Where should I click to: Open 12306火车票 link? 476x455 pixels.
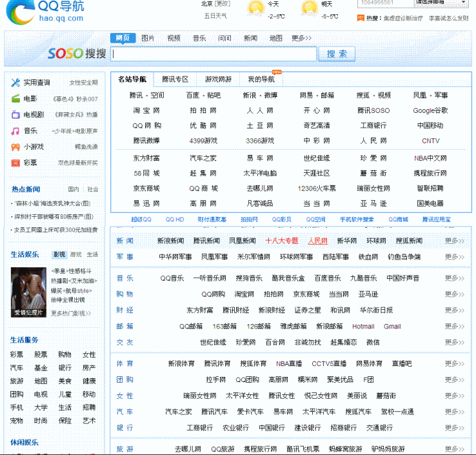coord(317,188)
